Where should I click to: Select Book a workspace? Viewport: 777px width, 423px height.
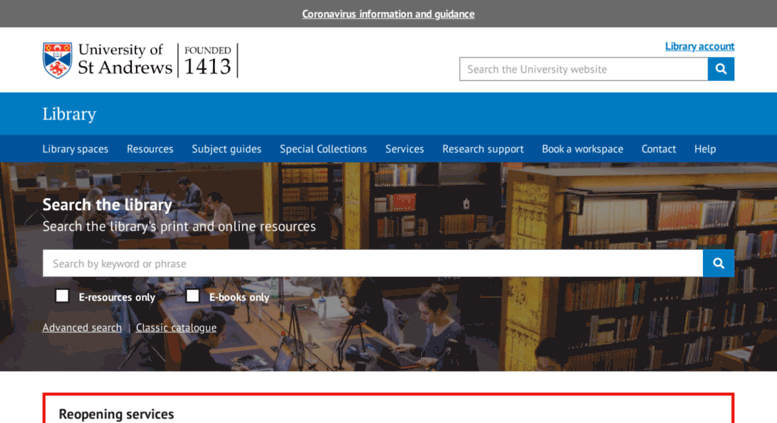point(583,149)
